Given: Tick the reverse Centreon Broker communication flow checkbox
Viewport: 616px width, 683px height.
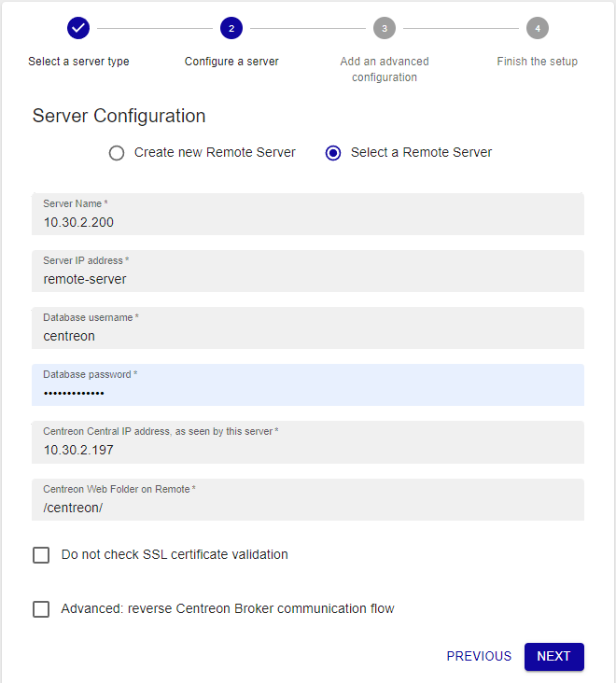Looking at the screenshot, I should click(41, 609).
